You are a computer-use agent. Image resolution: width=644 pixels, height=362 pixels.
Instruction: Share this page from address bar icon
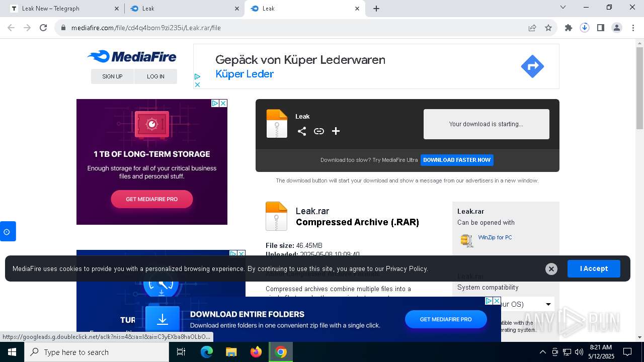[532, 28]
